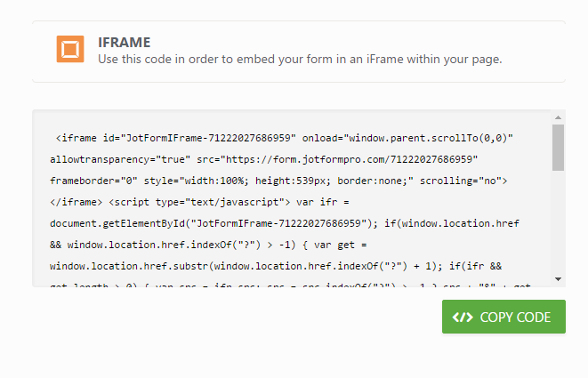Click the COPY CODE button label

pyautogui.click(x=515, y=318)
